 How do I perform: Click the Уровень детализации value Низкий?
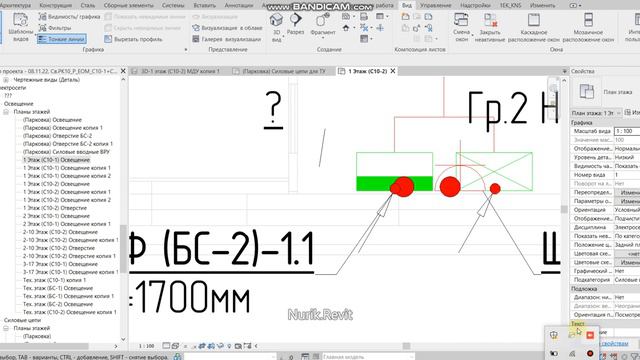pos(627,157)
